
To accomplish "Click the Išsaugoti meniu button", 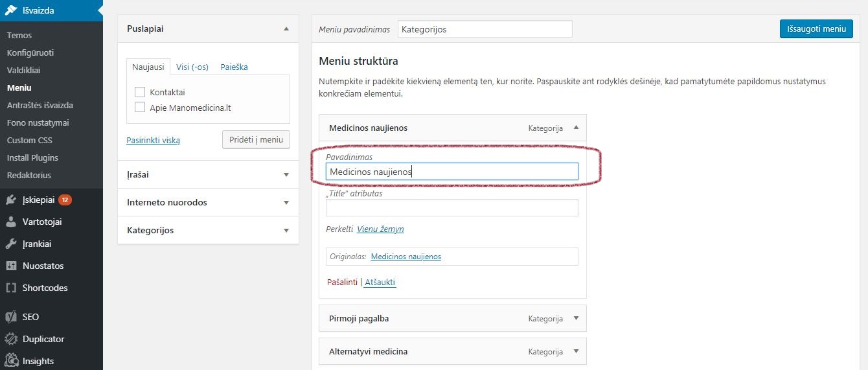I will pos(816,29).
